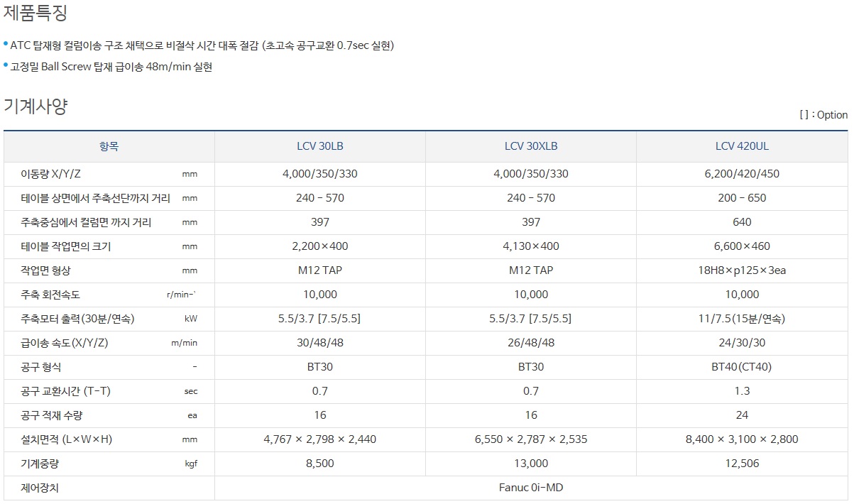Click the 고정밀 Ball Screw bullet line

111,67
